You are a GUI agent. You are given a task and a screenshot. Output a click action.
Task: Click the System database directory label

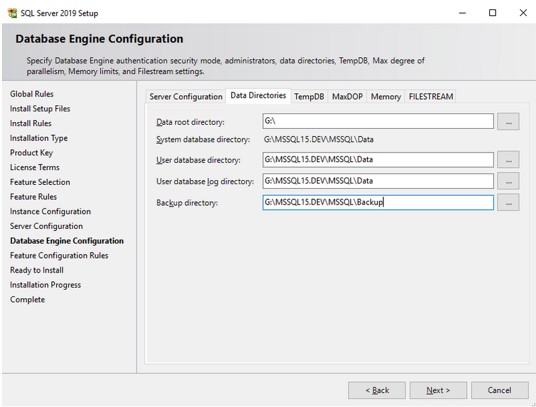click(x=203, y=139)
